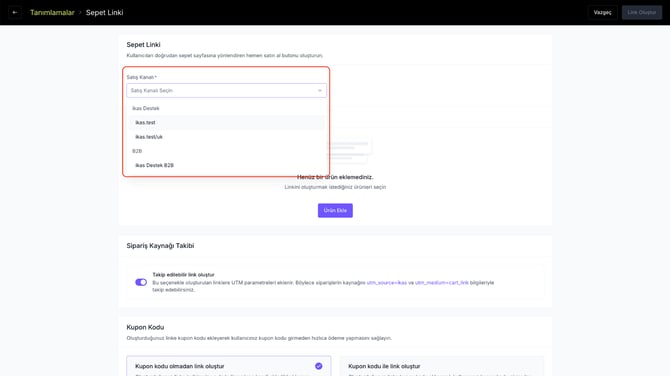Open the utm_source=ikas link
This screenshot has height=376, width=670.
[x=387, y=283]
